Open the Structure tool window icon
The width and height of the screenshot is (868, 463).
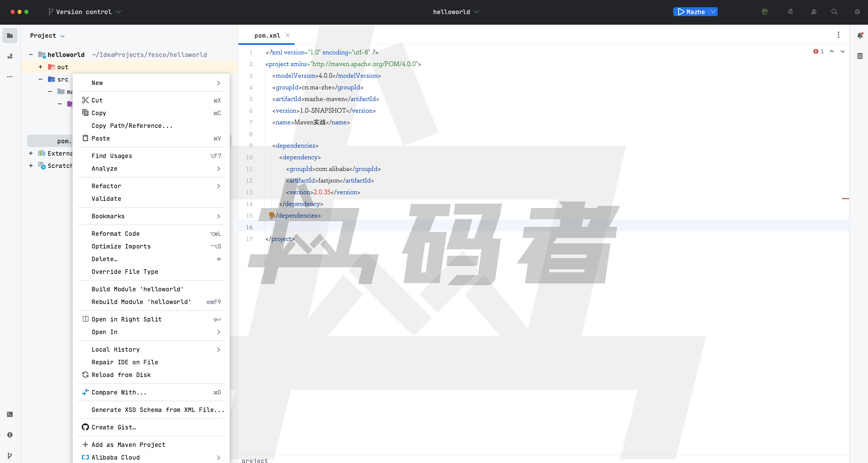click(x=10, y=56)
